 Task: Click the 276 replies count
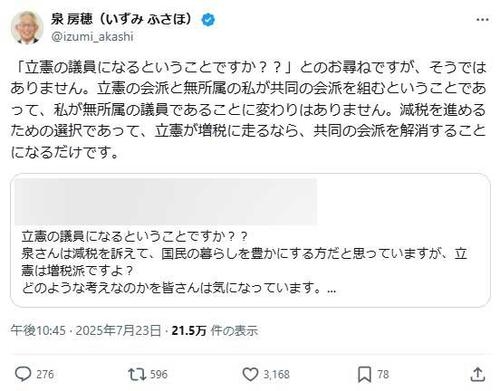coord(45,374)
